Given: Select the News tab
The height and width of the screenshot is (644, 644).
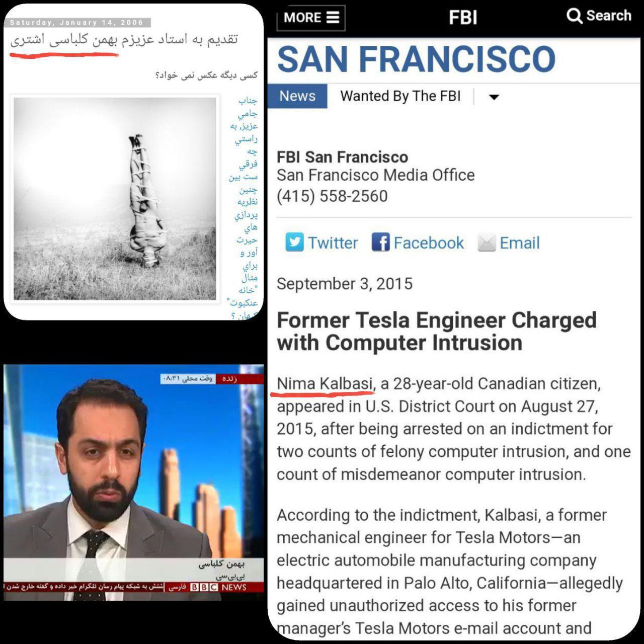Looking at the screenshot, I should tap(297, 96).
